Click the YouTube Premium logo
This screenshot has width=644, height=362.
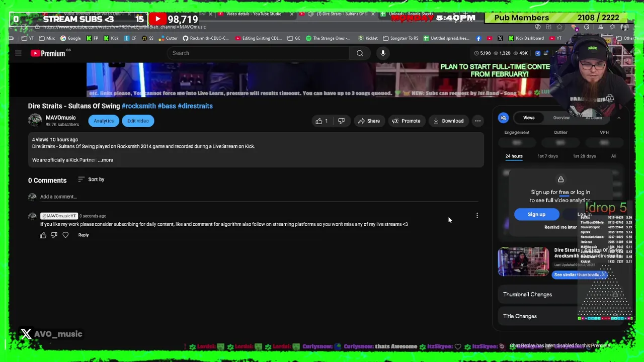[48, 53]
